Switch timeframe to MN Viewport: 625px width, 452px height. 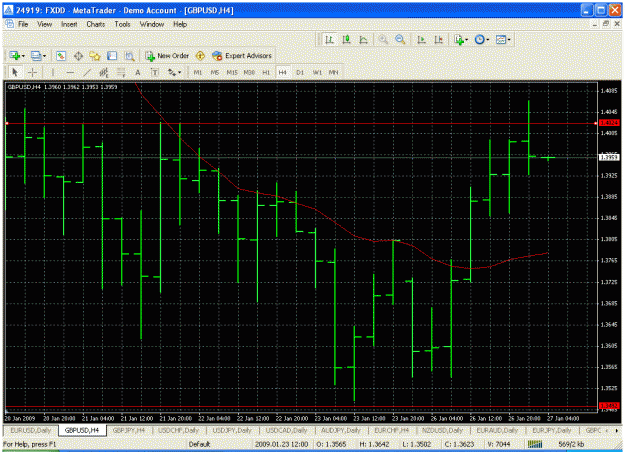[333, 73]
